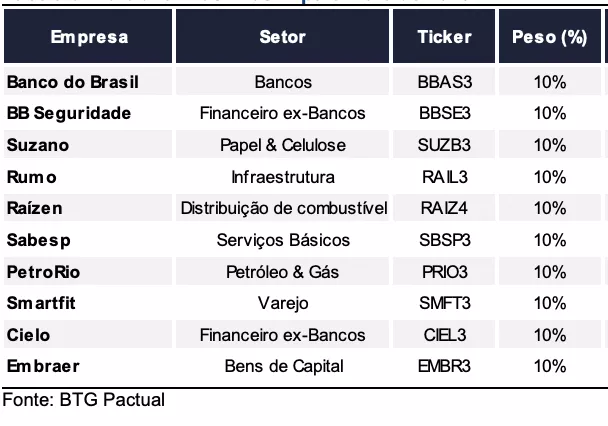This screenshot has height=426, width=608.
Task: Click the Peso (%) column header
Action: (x=549, y=37)
